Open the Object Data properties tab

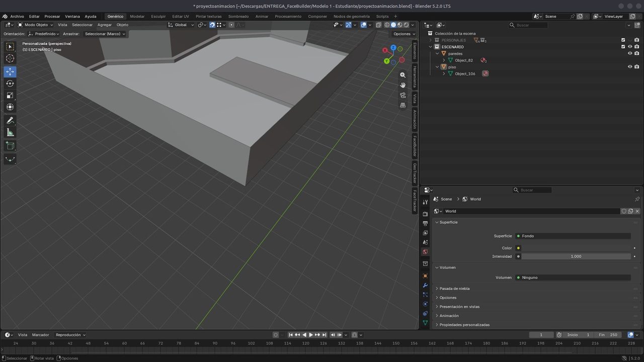pyautogui.click(x=425, y=323)
